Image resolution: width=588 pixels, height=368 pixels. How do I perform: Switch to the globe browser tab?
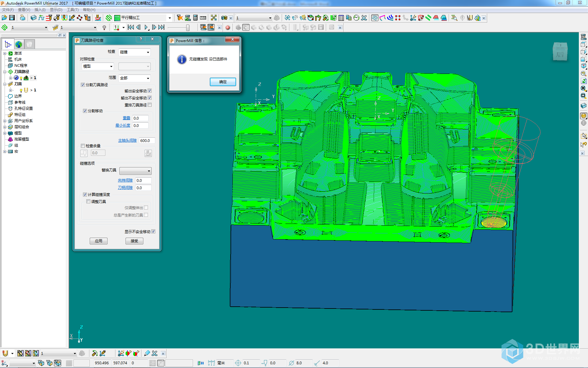click(19, 44)
